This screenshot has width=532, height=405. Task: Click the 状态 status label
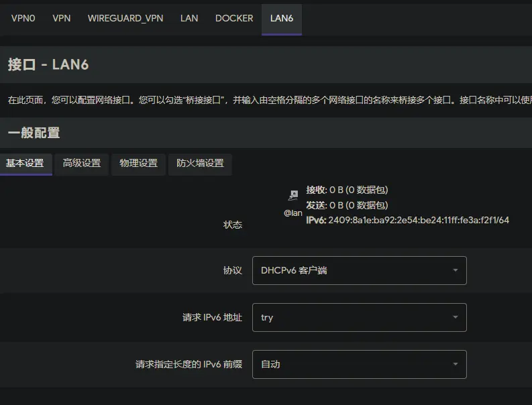233,225
